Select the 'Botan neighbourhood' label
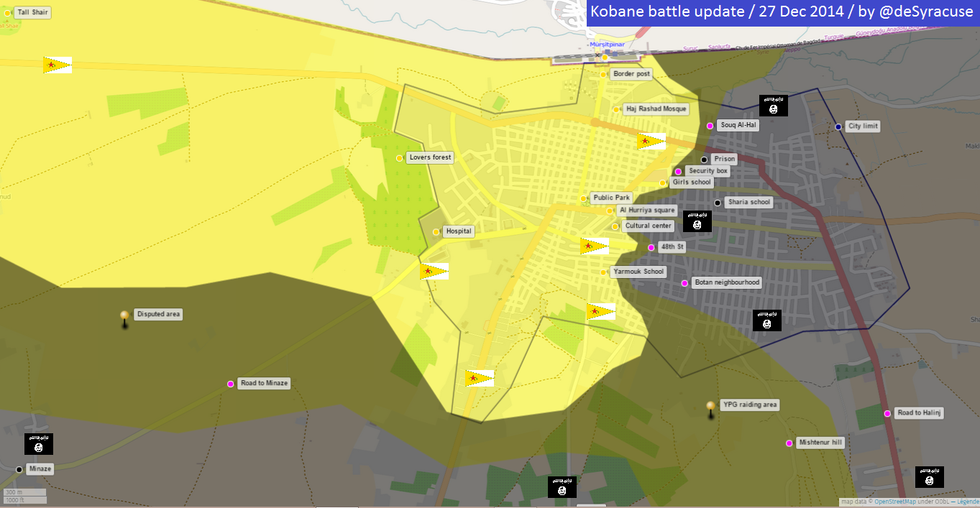980x508 pixels. pos(727,282)
